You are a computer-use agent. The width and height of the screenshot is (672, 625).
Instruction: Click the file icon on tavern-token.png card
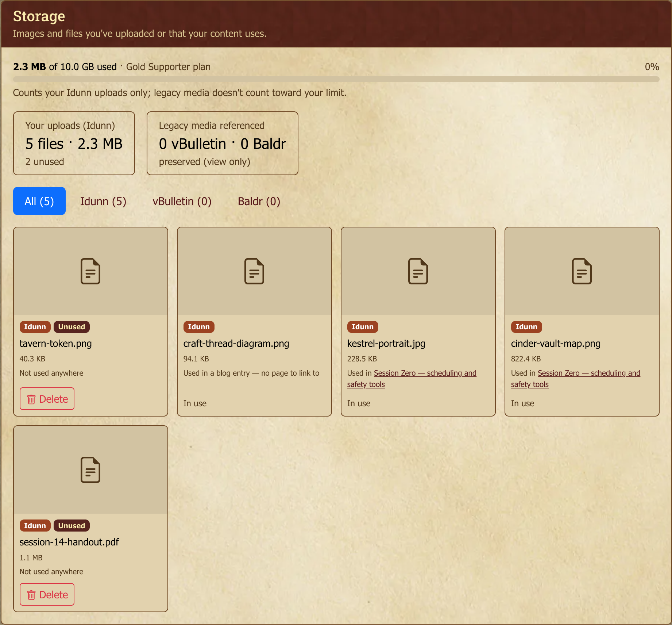point(90,271)
